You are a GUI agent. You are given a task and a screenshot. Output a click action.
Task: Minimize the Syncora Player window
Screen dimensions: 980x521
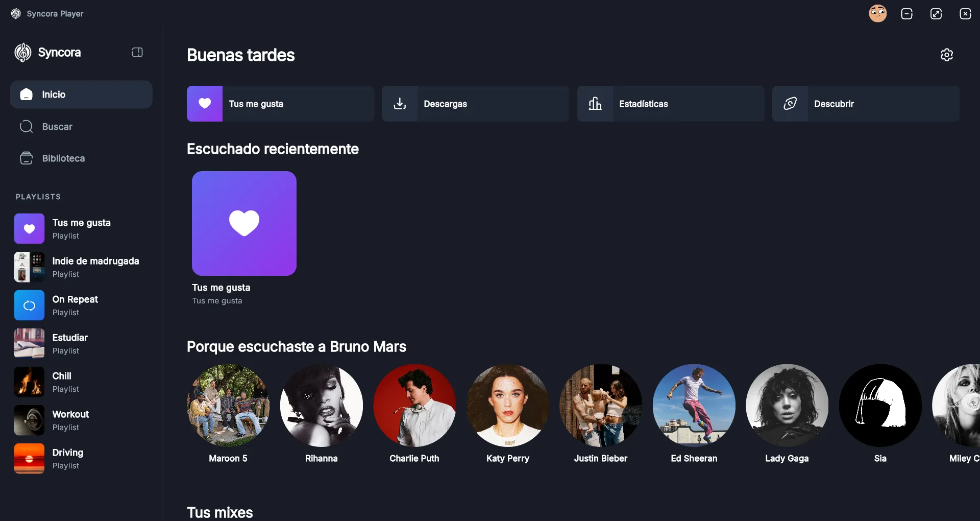click(906, 14)
